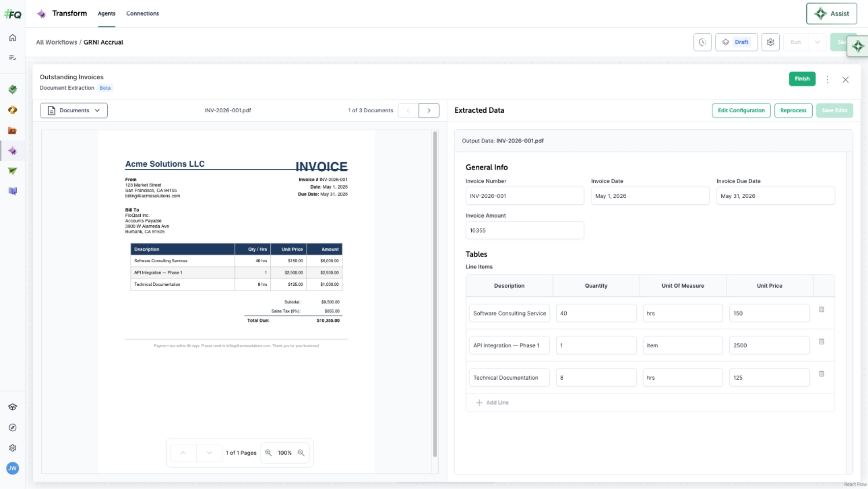Open the orange diamond sidebar module
Screen dimensions: 868x489
(x=13, y=110)
